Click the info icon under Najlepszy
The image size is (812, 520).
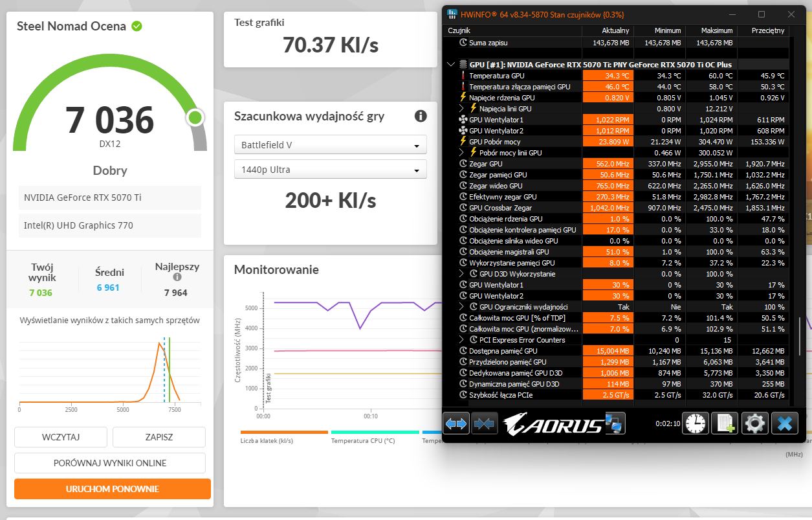click(x=177, y=277)
